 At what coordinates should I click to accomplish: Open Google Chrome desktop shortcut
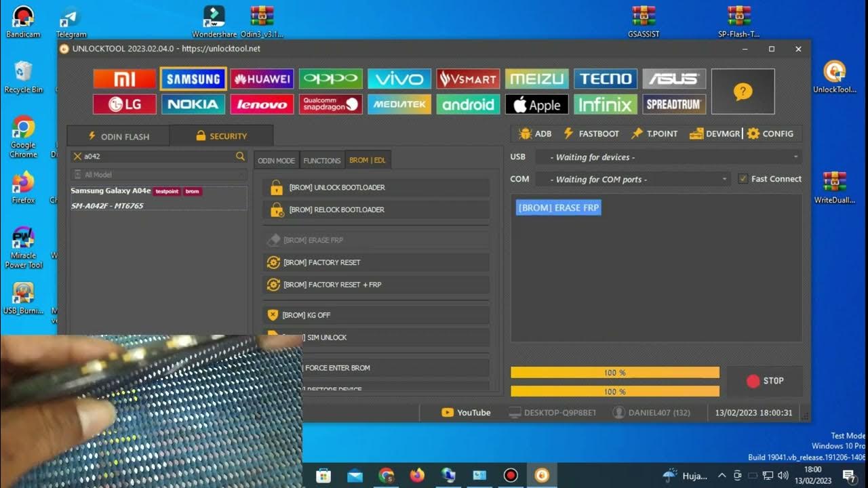(x=23, y=137)
